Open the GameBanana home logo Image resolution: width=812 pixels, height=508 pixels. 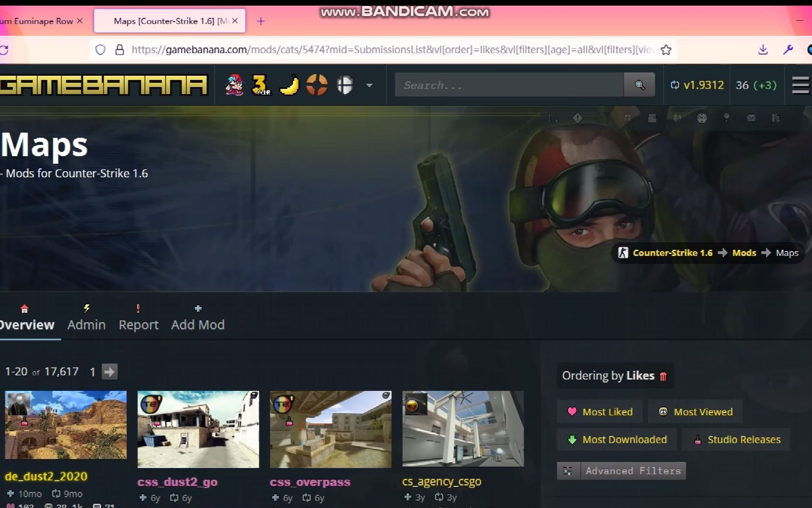pos(103,85)
